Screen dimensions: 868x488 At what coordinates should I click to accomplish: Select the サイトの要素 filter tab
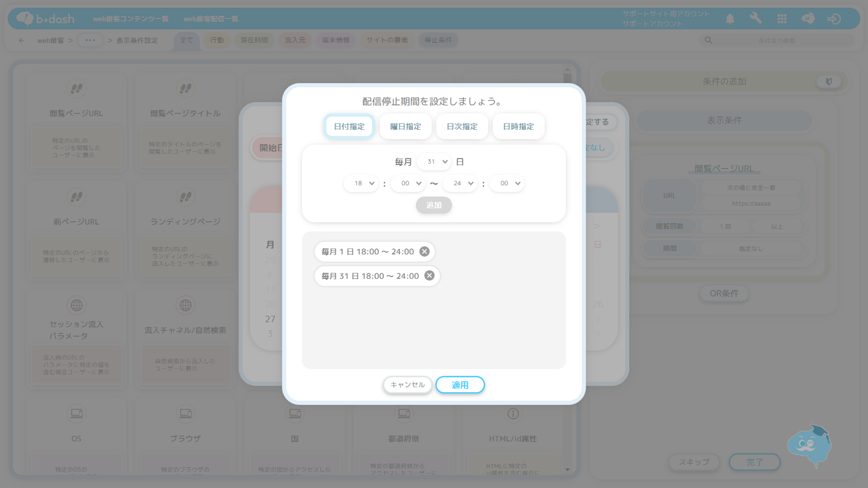[387, 40]
